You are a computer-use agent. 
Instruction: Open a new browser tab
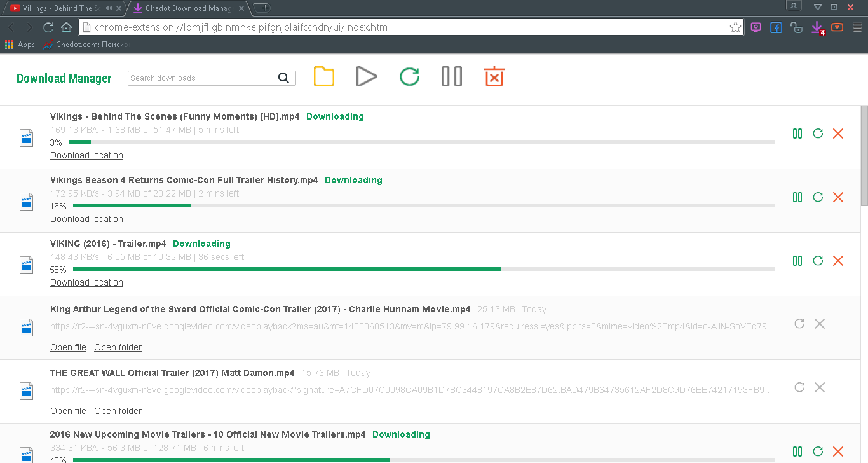click(x=261, y=8)
